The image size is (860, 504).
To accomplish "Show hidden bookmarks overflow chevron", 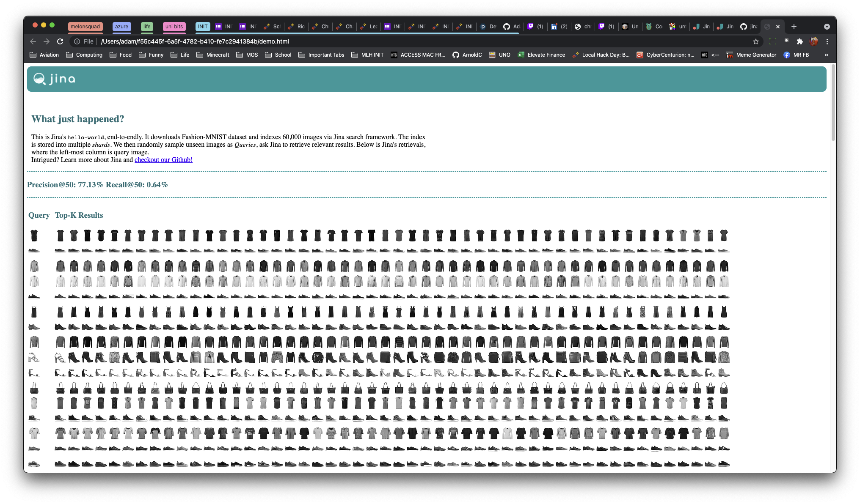I will pos(826,55).
